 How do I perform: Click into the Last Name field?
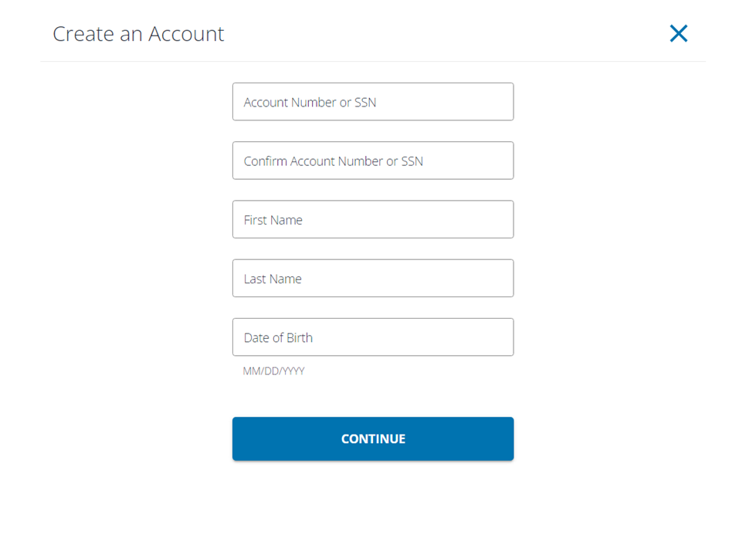tap(373, 278)
